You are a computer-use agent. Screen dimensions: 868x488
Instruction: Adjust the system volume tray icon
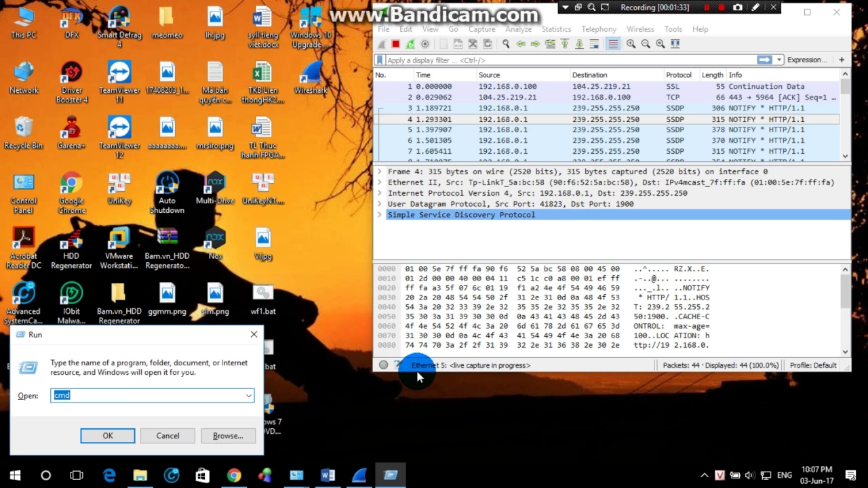(749, 475)
